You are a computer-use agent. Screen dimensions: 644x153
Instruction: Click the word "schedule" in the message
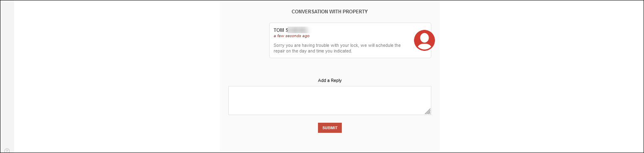(385, 46)
